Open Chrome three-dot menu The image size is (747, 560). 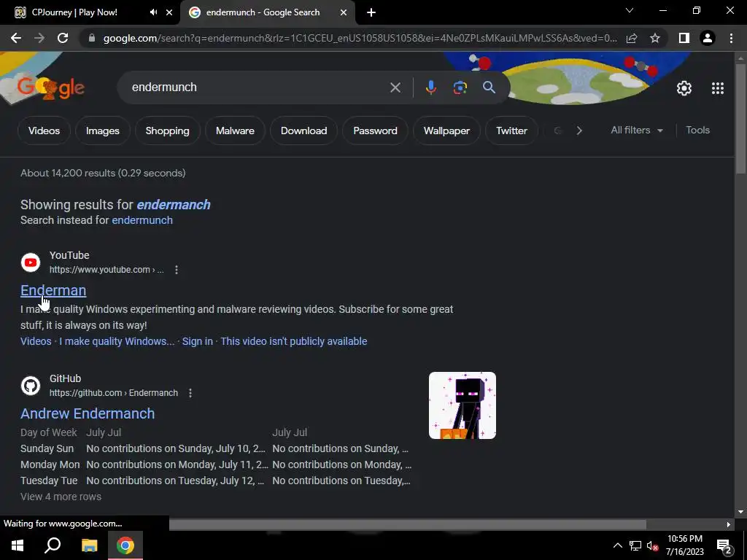(731, 38)
